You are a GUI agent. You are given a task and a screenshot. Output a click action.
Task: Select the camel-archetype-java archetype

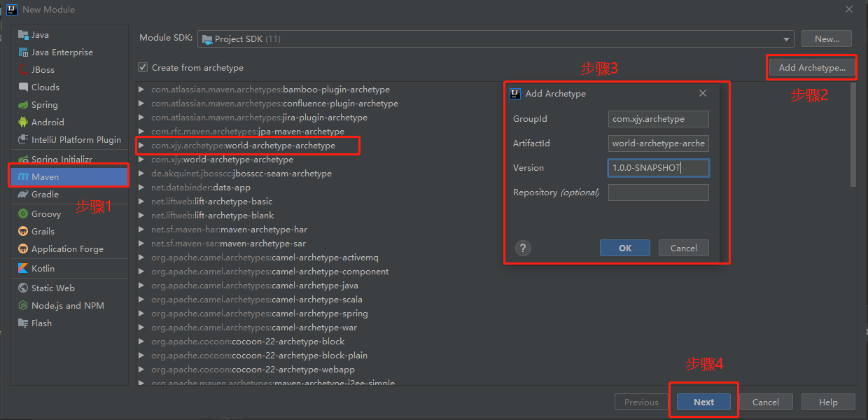click(x=255, y=286)
